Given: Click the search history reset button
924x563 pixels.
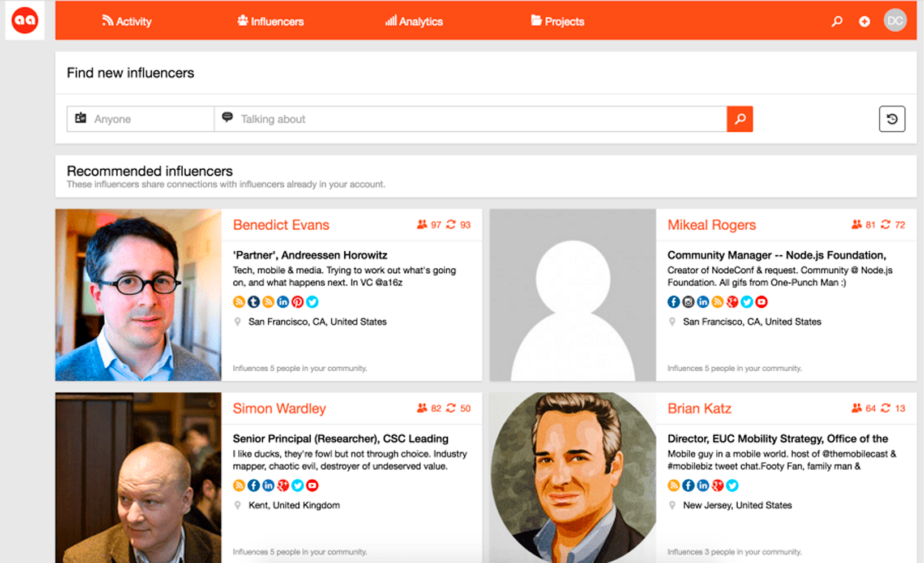Looking at the screenshot, I should click(x=892, y=119).
